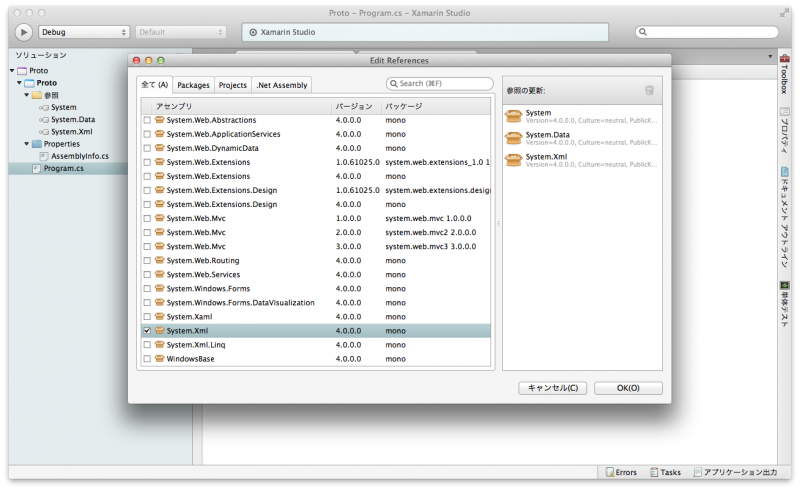The width and height of the screenshot is (800, 491).
Task: Switch to the .Net Assembly tab
Action: [282, 85]
